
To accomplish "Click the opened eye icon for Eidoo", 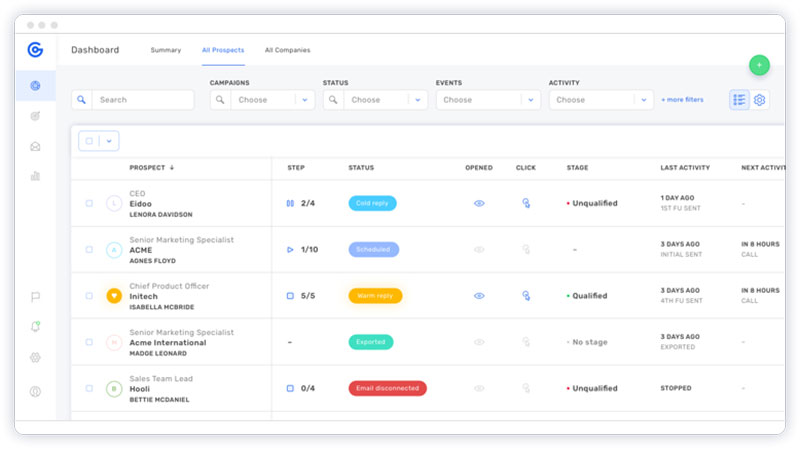I will click(x=479, y=203).
